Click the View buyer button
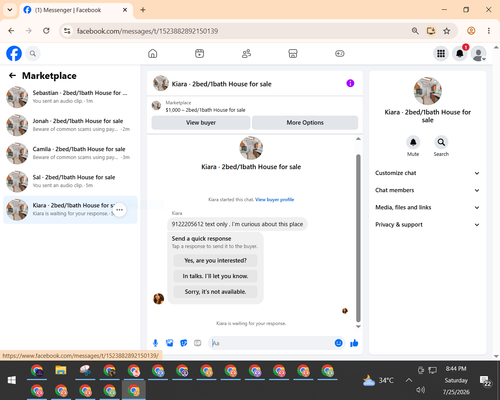 [201, 123]
